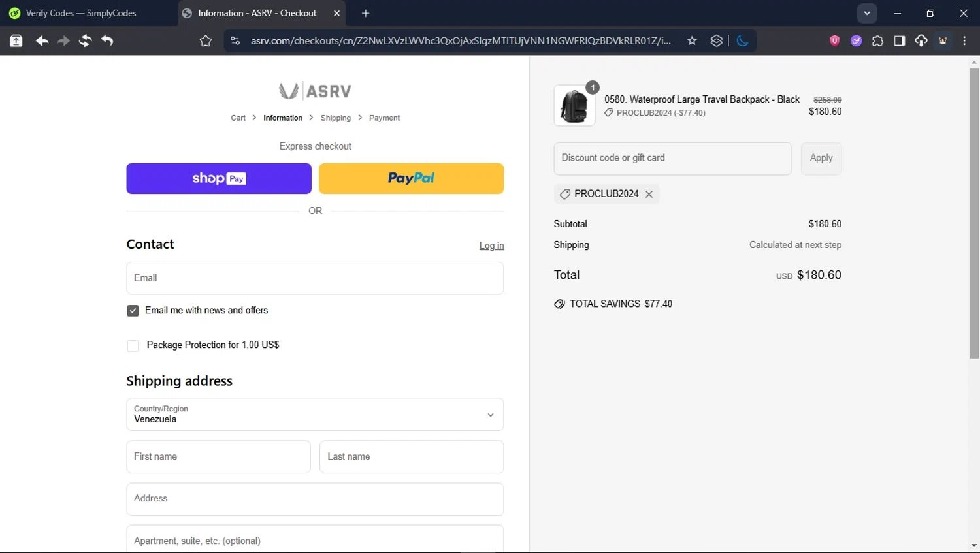The image size is (980, 553).
Task: Click the crossed-out $258.00 price
Action: [x=827, y=100]
